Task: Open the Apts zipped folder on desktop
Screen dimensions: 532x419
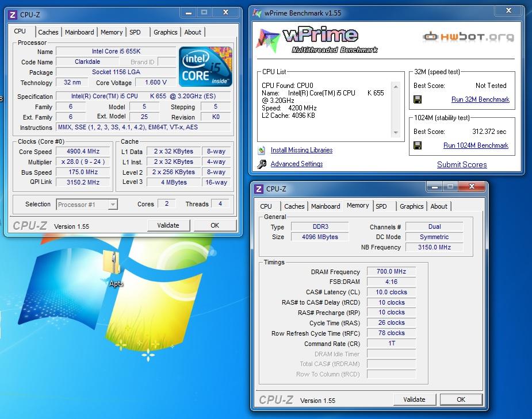Action: click(112, 262)
